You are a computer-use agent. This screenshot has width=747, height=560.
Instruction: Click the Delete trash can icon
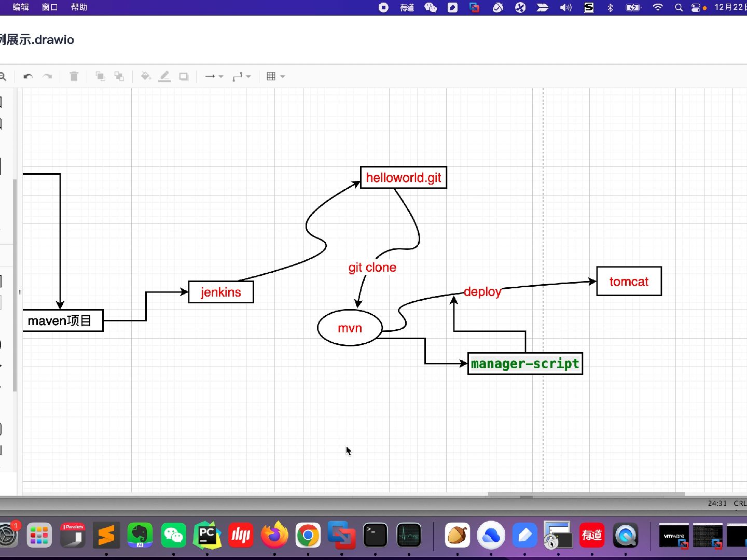[74, 76]
